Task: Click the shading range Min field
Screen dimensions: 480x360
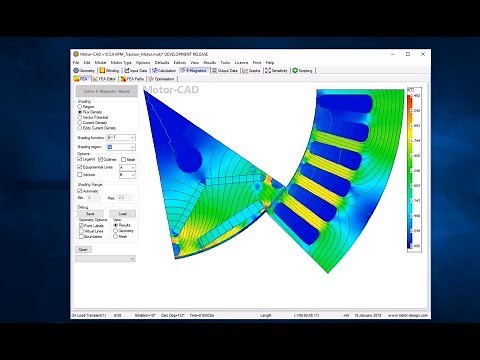Action: click(94, 198)
